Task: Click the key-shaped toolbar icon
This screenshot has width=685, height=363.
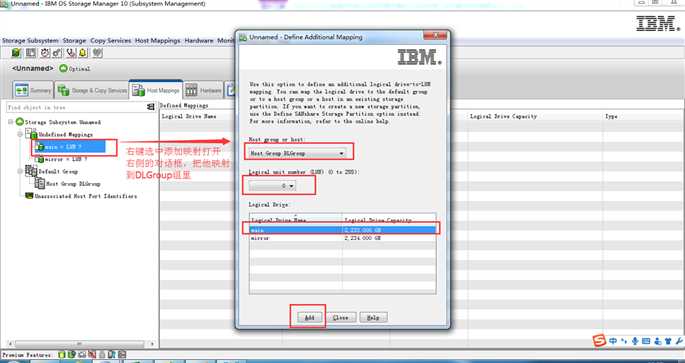Action: (57, 53)
